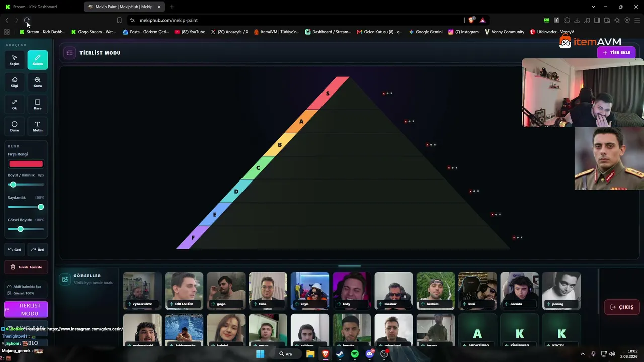Select the kuzi image thumbnail
This screenshot has width=644, height=362.
[x=477, y=291]
